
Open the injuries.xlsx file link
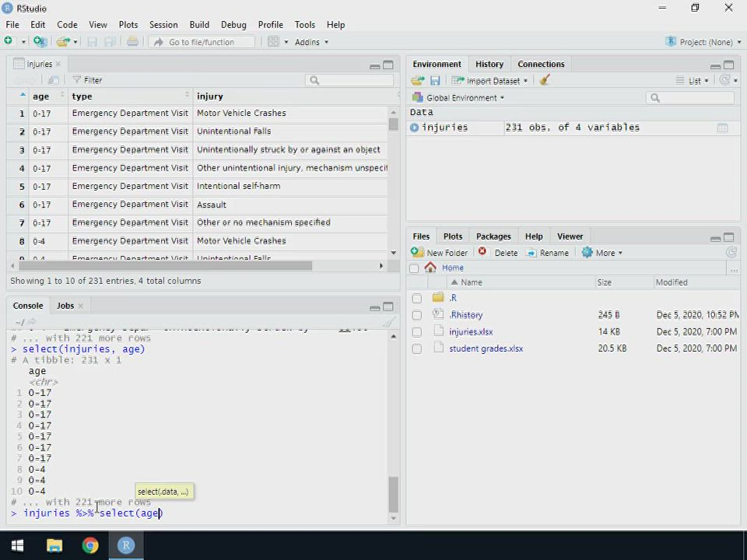tap(471, 332)
